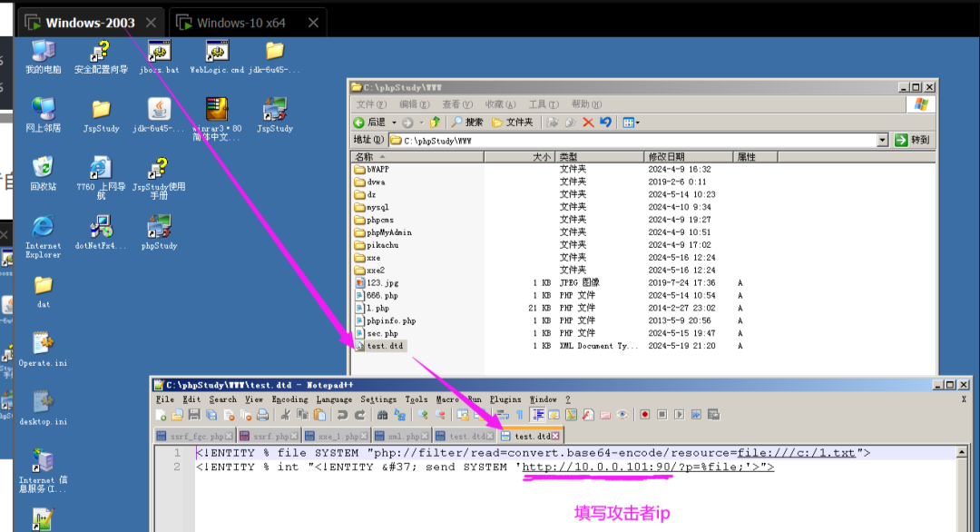This screenshot has width=980, height=532.
Task: Switch to the xml.php tab
Action: tap(402, 437)
